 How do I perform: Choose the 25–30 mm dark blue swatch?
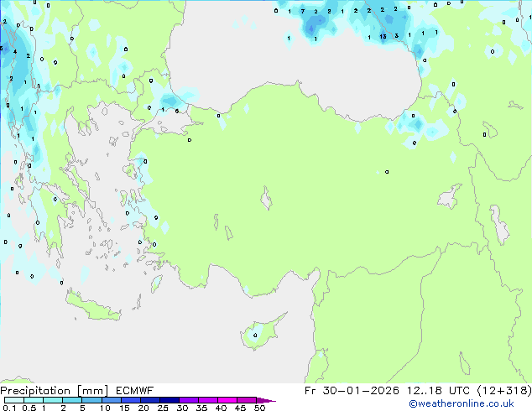(x=170, y=400)
